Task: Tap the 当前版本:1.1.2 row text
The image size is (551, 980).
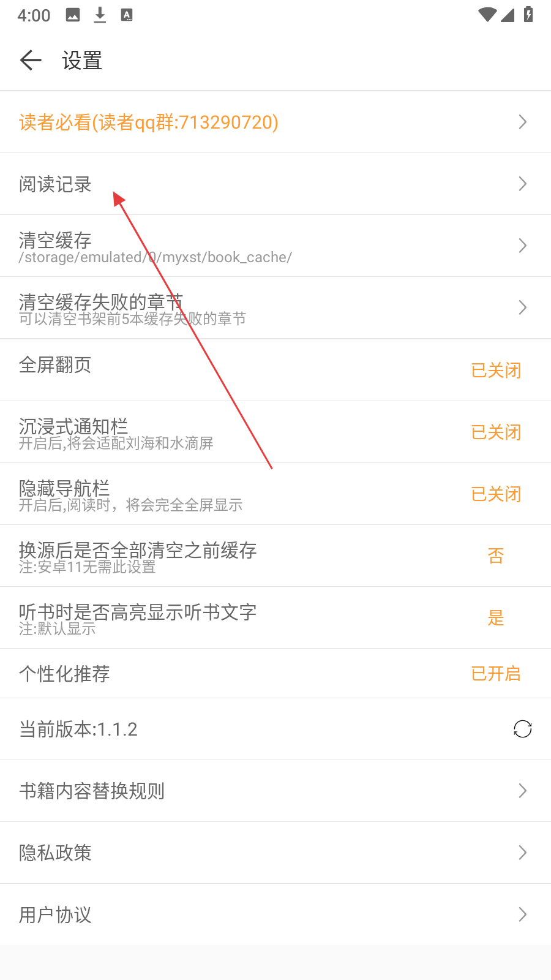Action: (78, 729)
